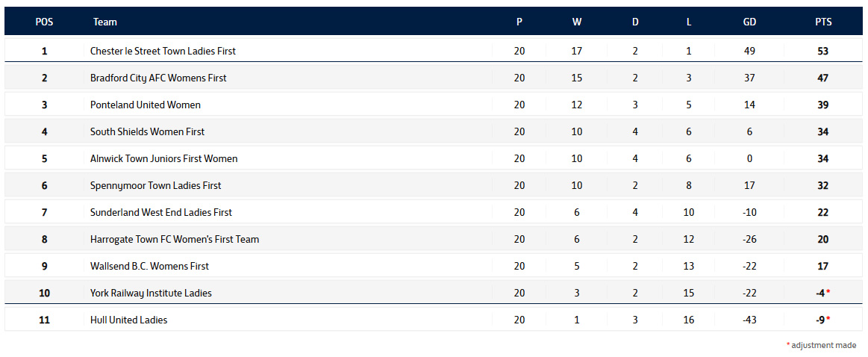Click the adjustment made footnote
868x357 pixels.
tap(822, 345)
